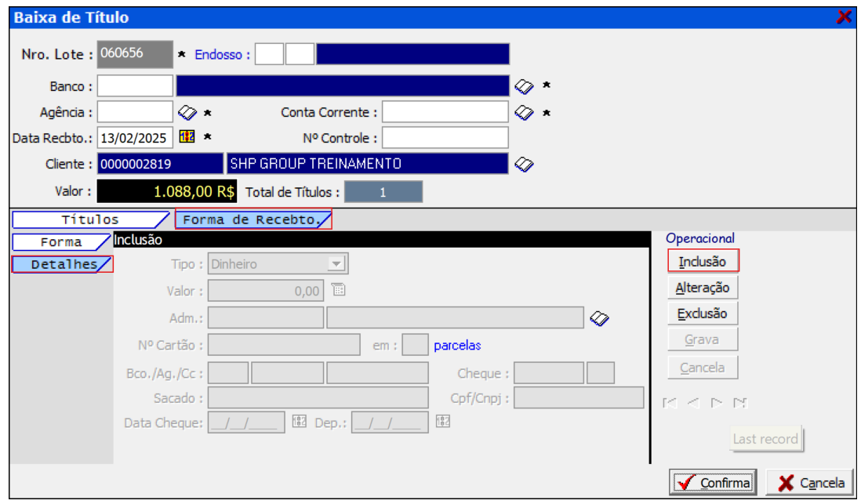Click the Conta Corrente lookup icon
861x504 pixels.
523,113
